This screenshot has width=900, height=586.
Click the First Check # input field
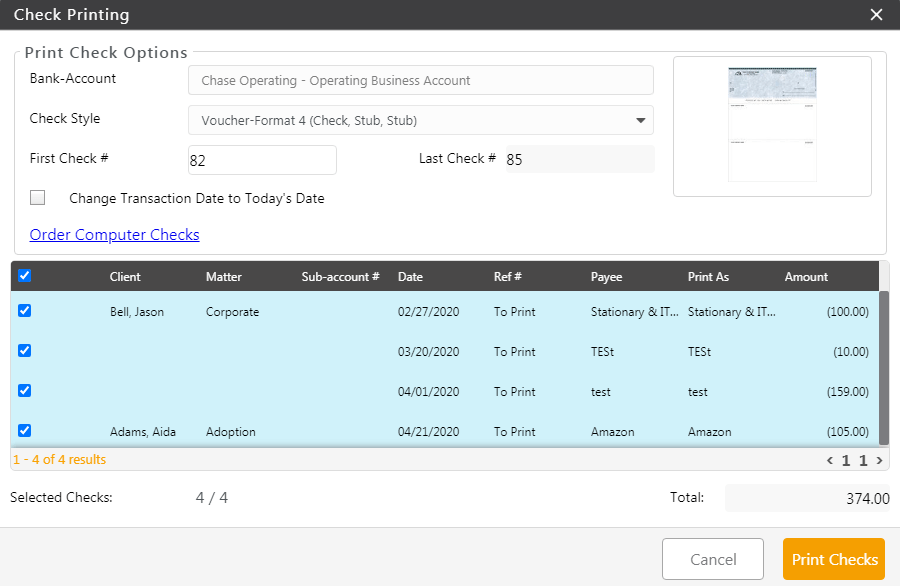(262, 160)
